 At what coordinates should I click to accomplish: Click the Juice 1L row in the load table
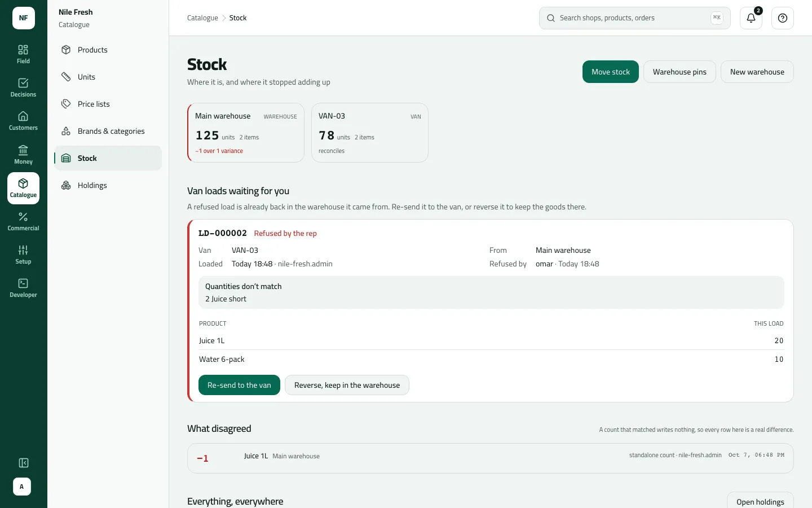[x=491, y=340]
